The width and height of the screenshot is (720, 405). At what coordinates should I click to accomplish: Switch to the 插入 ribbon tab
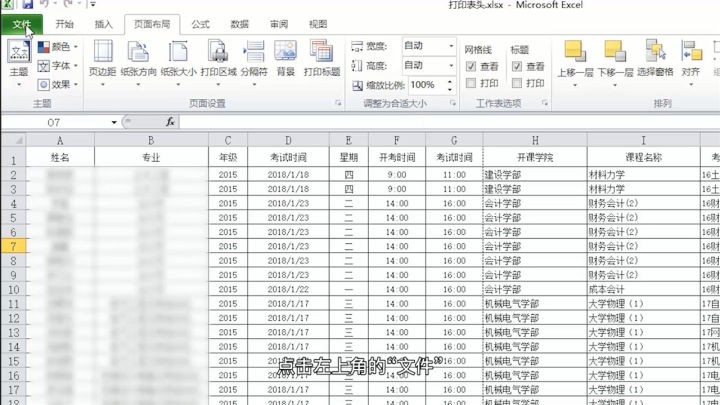tap(103, 24)
